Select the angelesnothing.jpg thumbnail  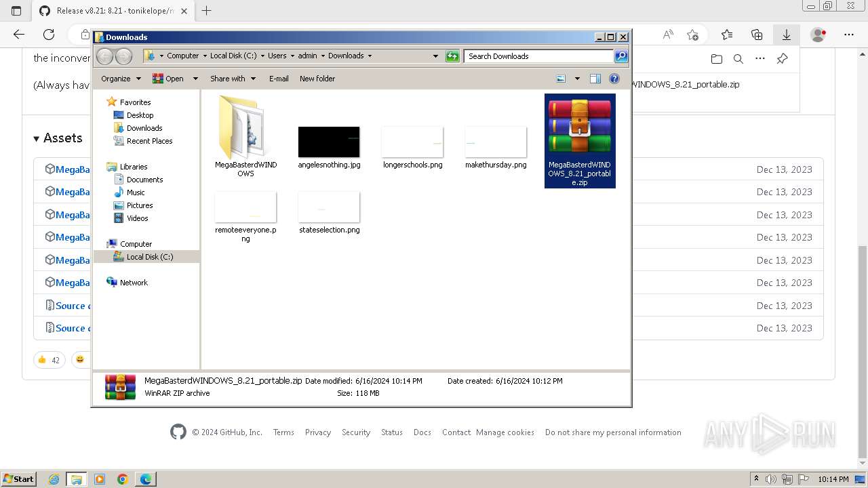[329, 142]
